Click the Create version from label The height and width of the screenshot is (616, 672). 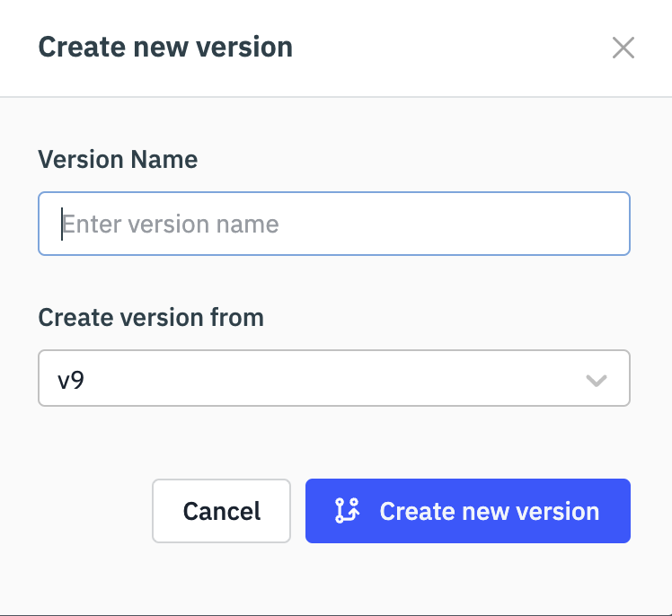coord(151,317)
